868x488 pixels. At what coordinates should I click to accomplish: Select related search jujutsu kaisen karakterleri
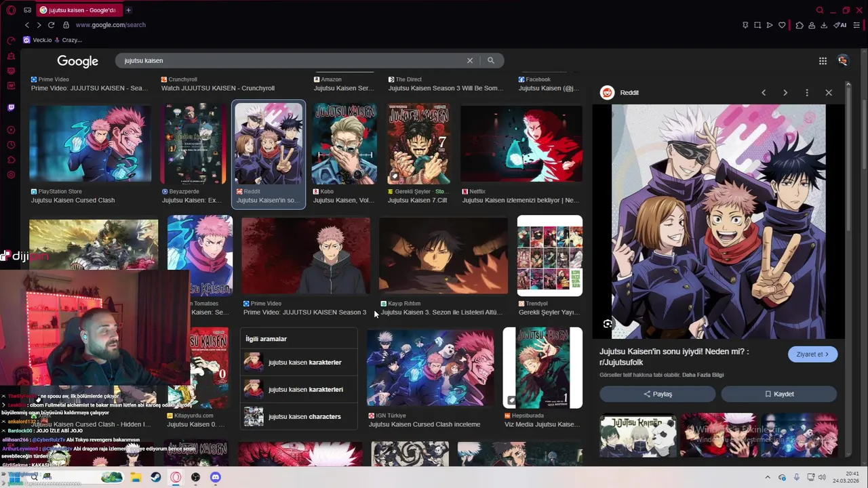(298, 389)
